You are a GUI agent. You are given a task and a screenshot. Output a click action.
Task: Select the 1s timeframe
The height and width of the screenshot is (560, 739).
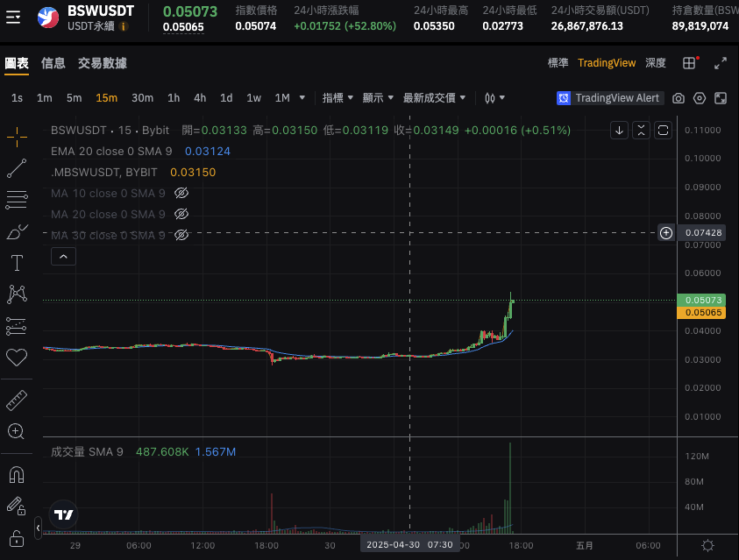coord(17,98)
